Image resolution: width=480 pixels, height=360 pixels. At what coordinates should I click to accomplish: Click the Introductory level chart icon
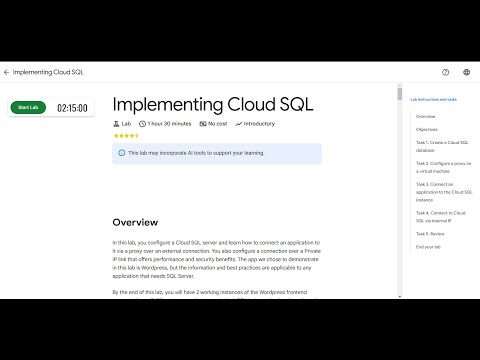239,124
